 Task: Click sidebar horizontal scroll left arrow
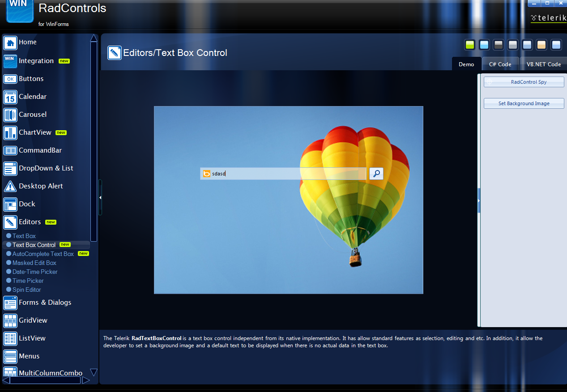6,380
